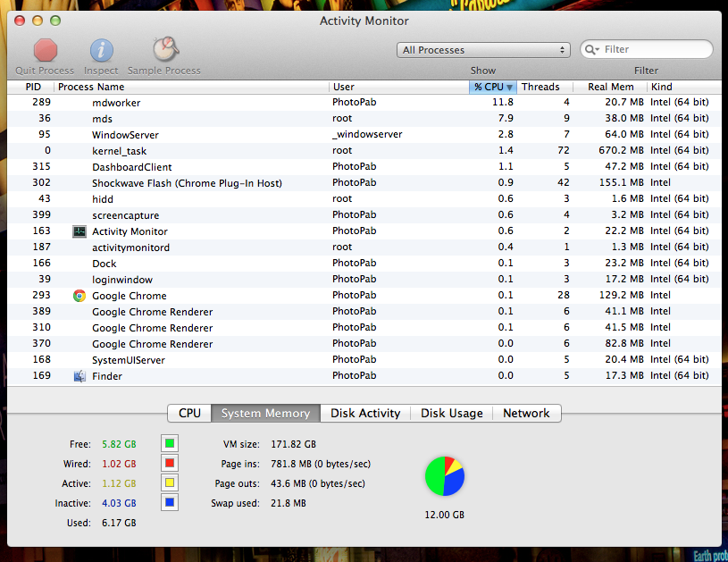Open the Inspect info icon
Screen dimensions: 728x562
[x=101, y=50]
